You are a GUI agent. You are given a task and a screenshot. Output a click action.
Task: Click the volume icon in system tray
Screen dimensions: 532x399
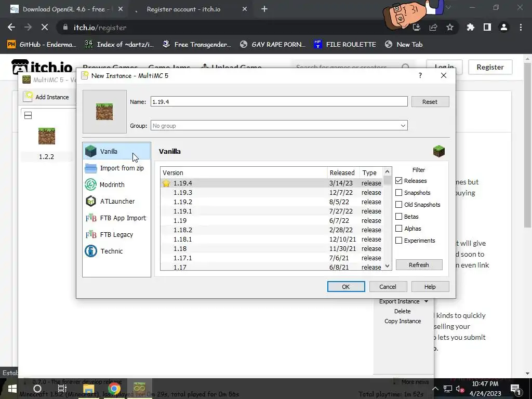coord(460,389)
